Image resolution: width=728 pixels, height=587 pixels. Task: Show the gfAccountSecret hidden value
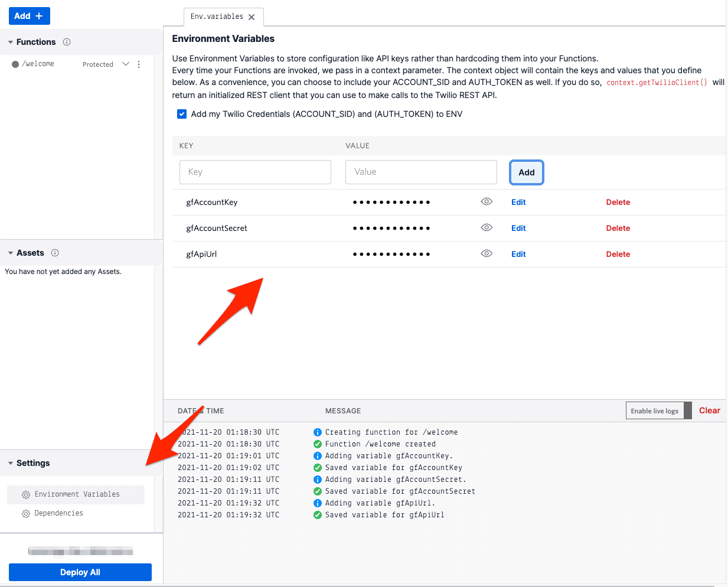[487, 227]
